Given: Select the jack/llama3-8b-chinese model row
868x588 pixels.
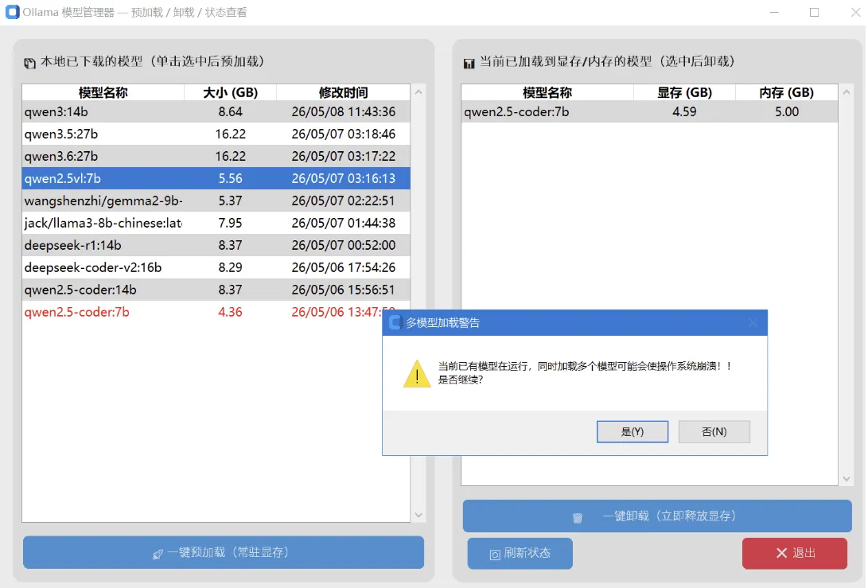Looking at the screenshot, I should click(x=216, y=223).
